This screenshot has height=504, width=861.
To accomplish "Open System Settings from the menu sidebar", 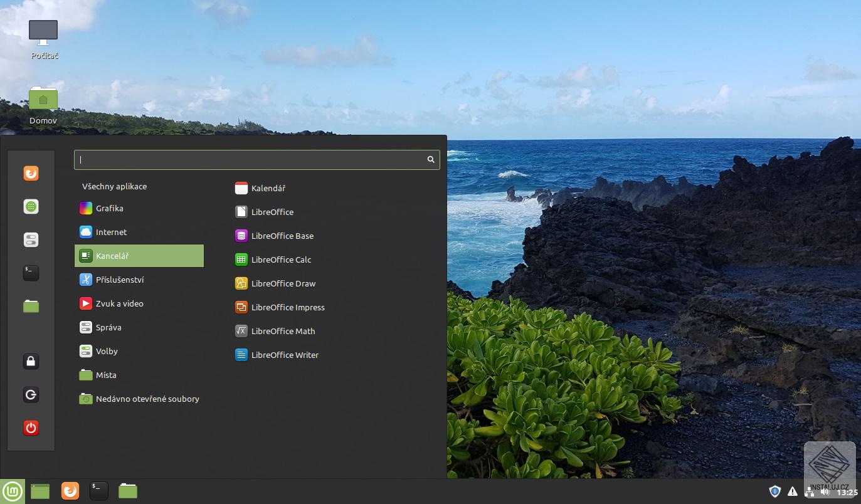I will [31, 239].
